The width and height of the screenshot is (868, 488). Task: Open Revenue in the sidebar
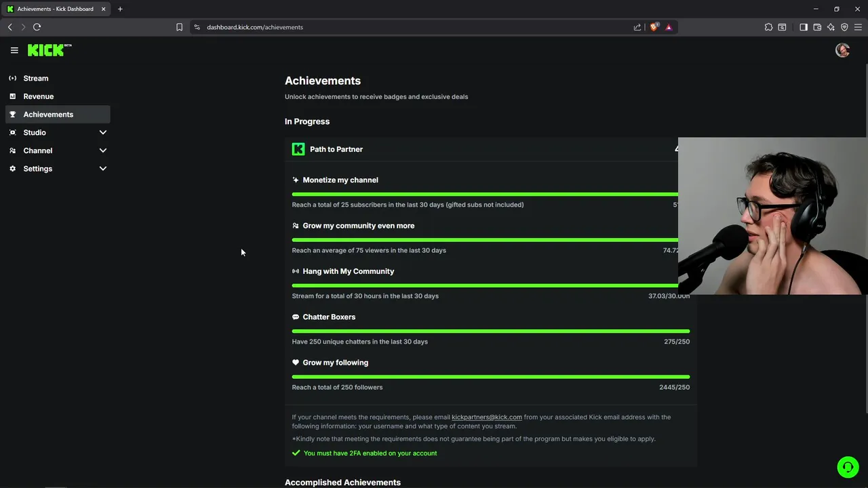tap(39, 96)
